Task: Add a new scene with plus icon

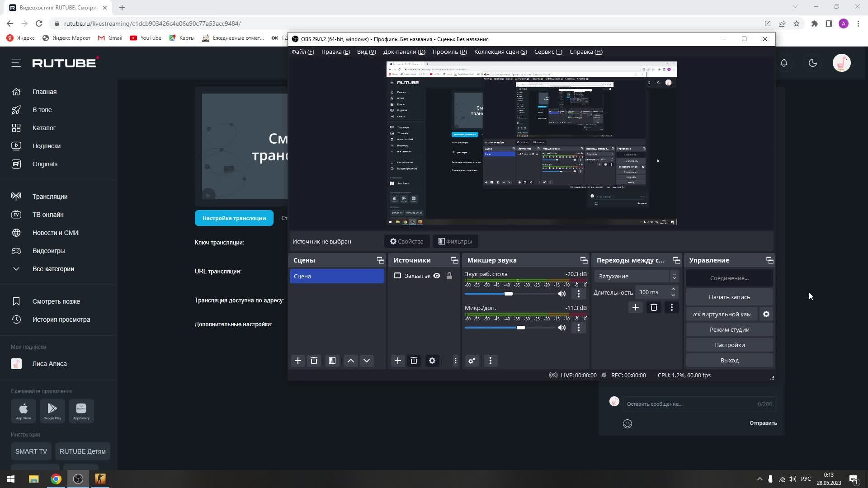Action: click(298, 361)
